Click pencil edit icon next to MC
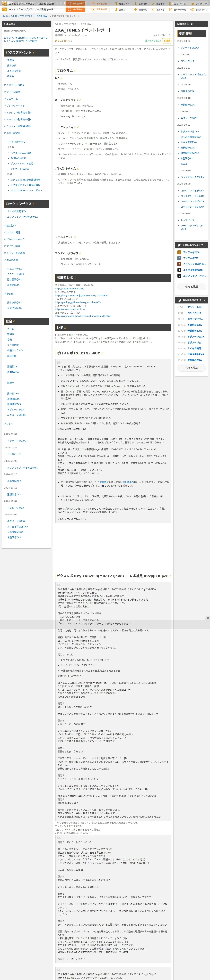Image resolution: width=210 pixels, height=980 pixels. (61, 78)
